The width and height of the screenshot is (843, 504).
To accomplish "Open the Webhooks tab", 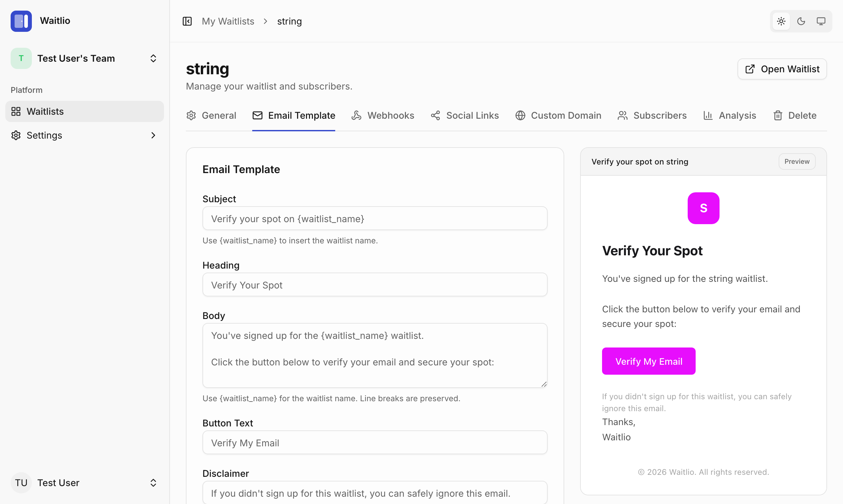I will 383,115.
